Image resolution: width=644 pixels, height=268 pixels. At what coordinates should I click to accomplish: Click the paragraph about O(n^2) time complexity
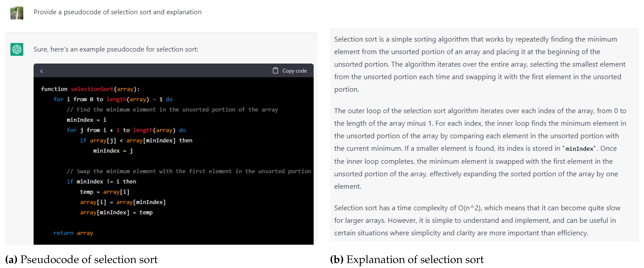tap(477, 220)
